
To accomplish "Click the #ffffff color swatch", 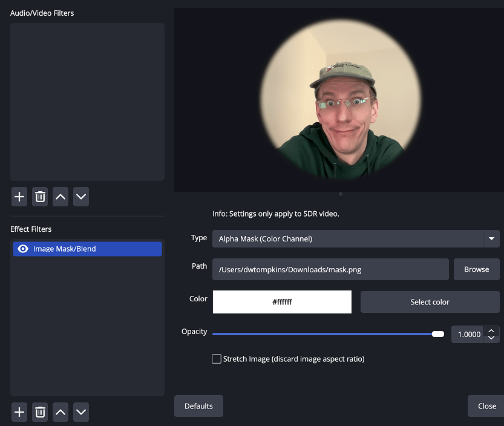I will pyautogui.click(x=282, y=302).
